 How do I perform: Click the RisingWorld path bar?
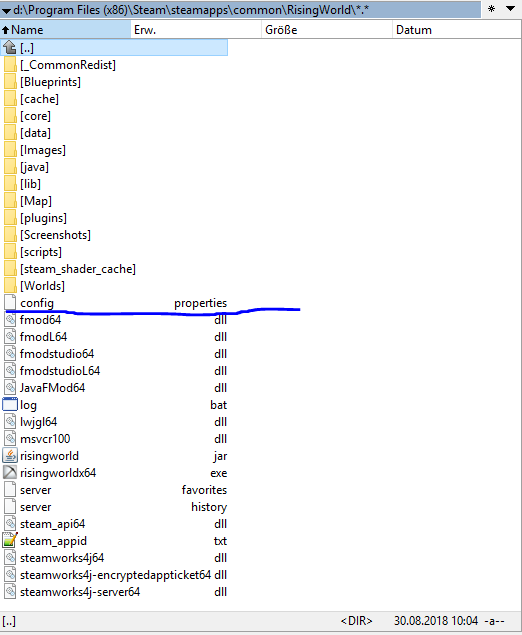point(241,9)
